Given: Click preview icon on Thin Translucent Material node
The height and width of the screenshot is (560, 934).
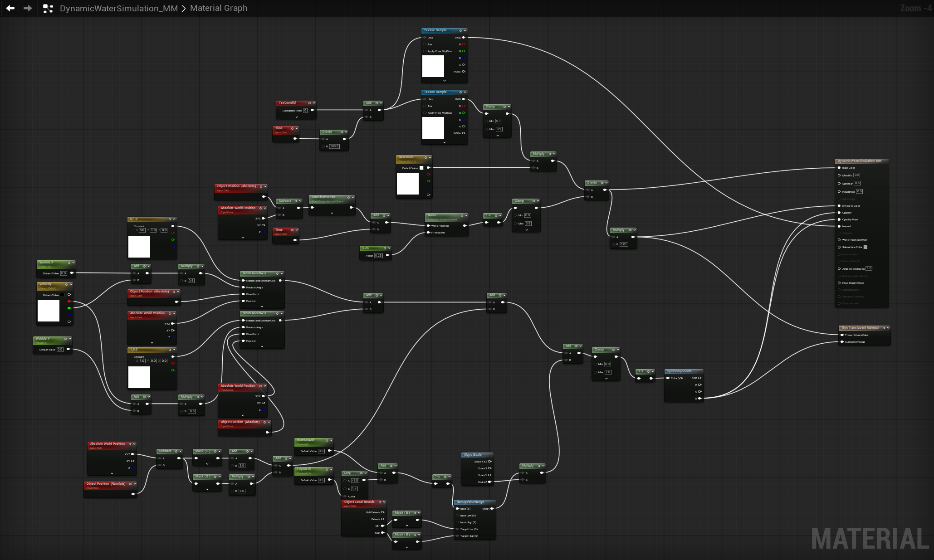Looking at the screenshot, I should [x=884, y=328].
